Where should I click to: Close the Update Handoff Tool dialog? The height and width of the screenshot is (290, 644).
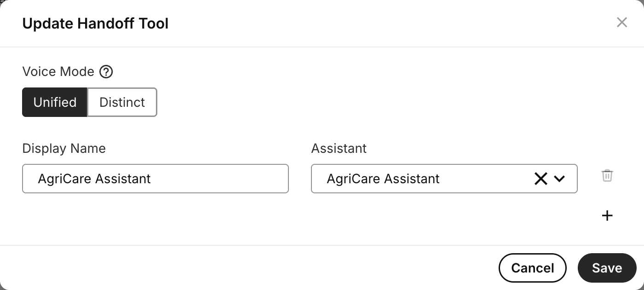pyautogui.click(x=622, y=22)
